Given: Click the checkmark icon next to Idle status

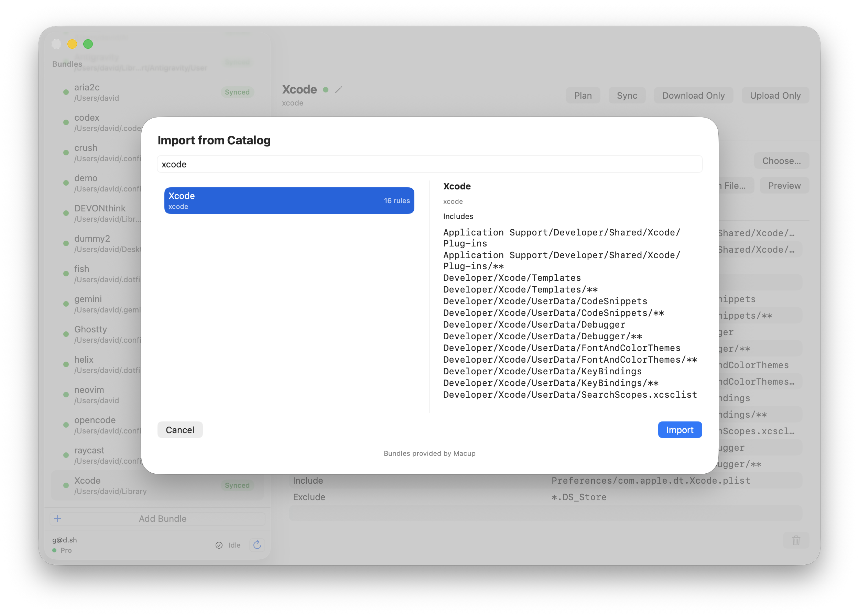Looking at the screenshot, I should (x=219, y=545).
